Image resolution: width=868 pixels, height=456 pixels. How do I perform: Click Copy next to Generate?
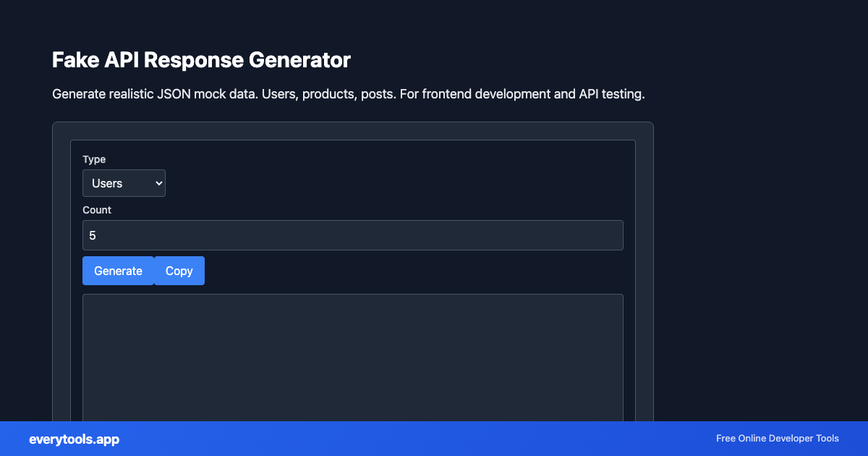pos(179,270)
